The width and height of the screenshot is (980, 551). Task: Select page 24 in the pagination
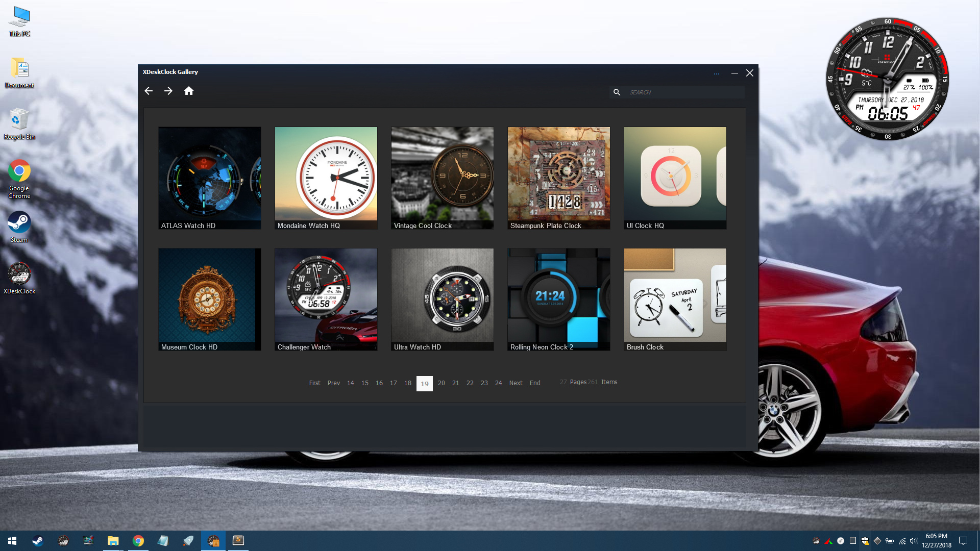(499, 383)
